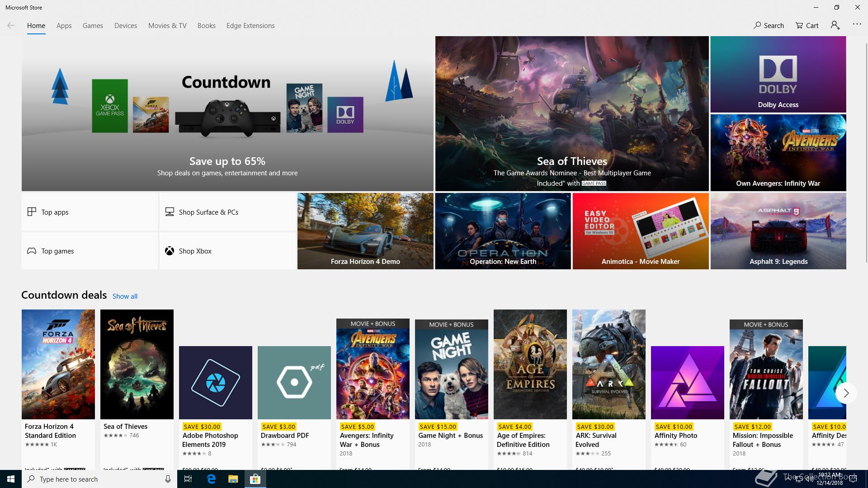Open the Shop Xbox button

pyautogui.click(x=227, y=251)
